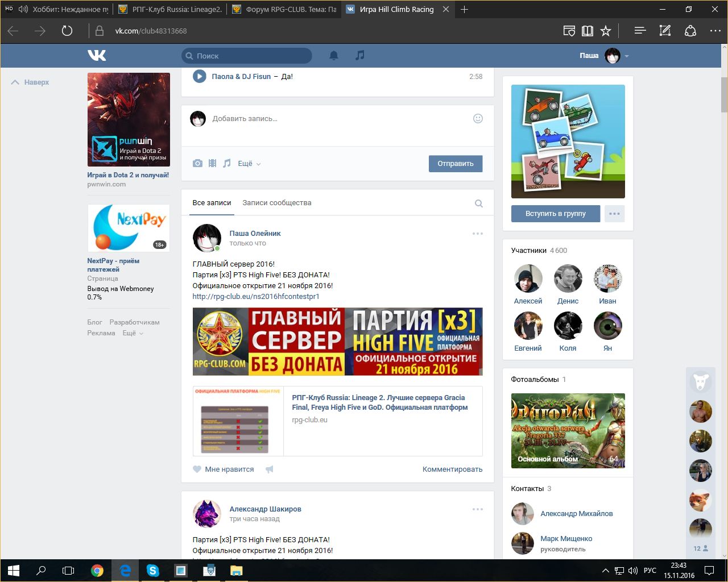The height and width of the screenshot is (582, 728).
Task: Open the chat contacts counter 12
Action: coord(701,548)
